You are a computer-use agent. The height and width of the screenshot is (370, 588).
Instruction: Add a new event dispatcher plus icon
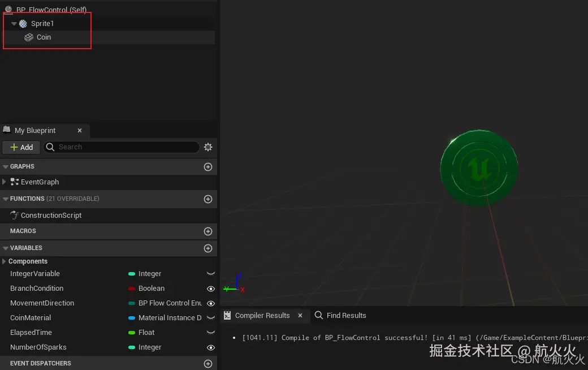pos(208,364)
